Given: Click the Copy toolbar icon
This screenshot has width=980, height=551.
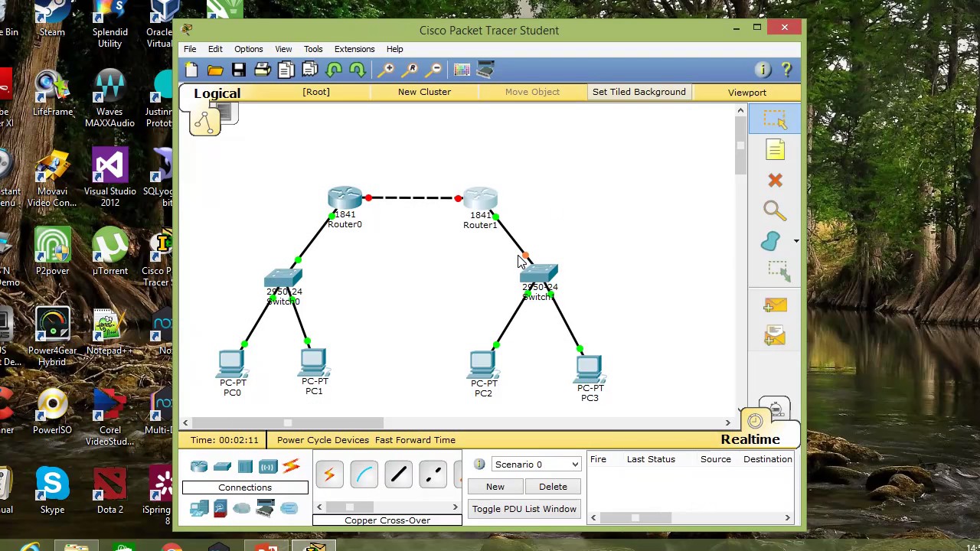Looking at the screenshot, I should 286,70.
